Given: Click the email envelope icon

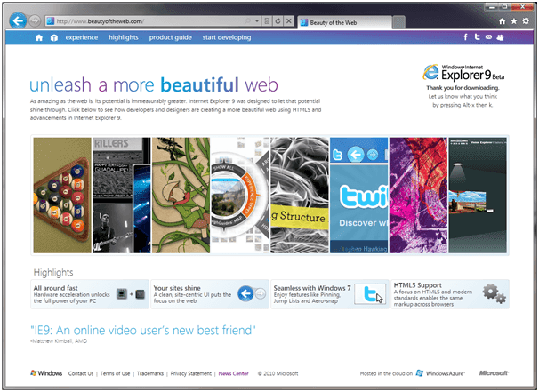Looking at the screenshot, I should pos(488,37).
